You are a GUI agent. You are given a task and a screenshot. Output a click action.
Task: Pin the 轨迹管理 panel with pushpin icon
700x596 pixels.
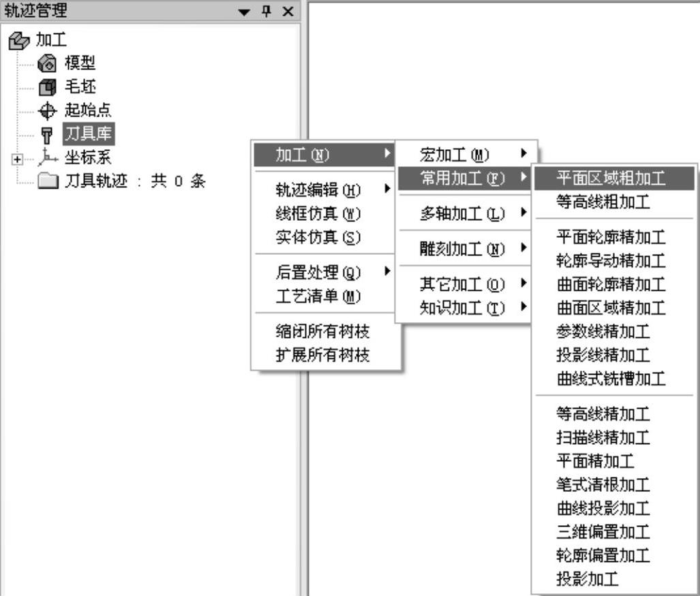click(x=269, y=11)
